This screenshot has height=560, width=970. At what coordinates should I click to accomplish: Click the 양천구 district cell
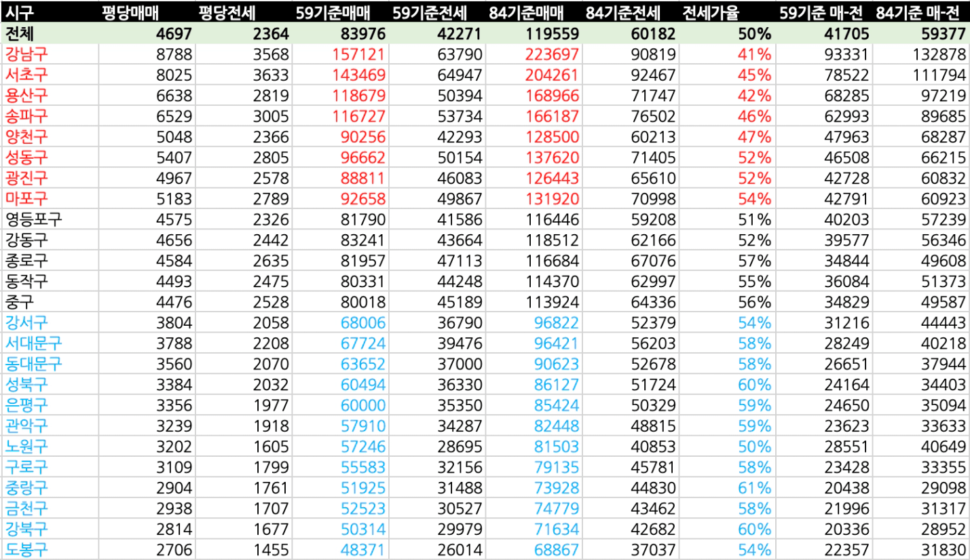pyautogui.click(x=26, y=136)
